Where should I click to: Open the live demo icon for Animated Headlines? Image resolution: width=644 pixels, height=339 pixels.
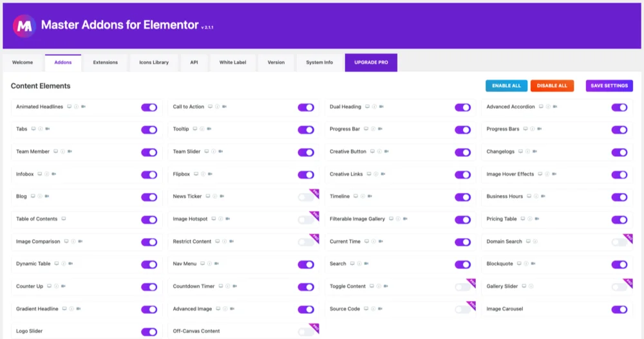click(x=70, y=107)
